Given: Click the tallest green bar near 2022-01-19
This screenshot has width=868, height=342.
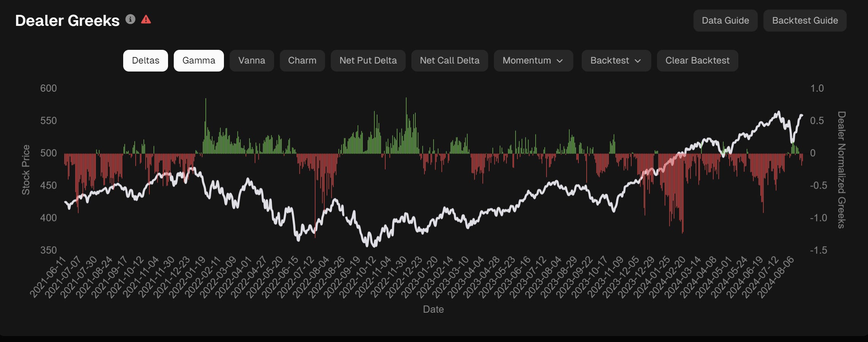Looking at the screenshot, I should [206, 126].
